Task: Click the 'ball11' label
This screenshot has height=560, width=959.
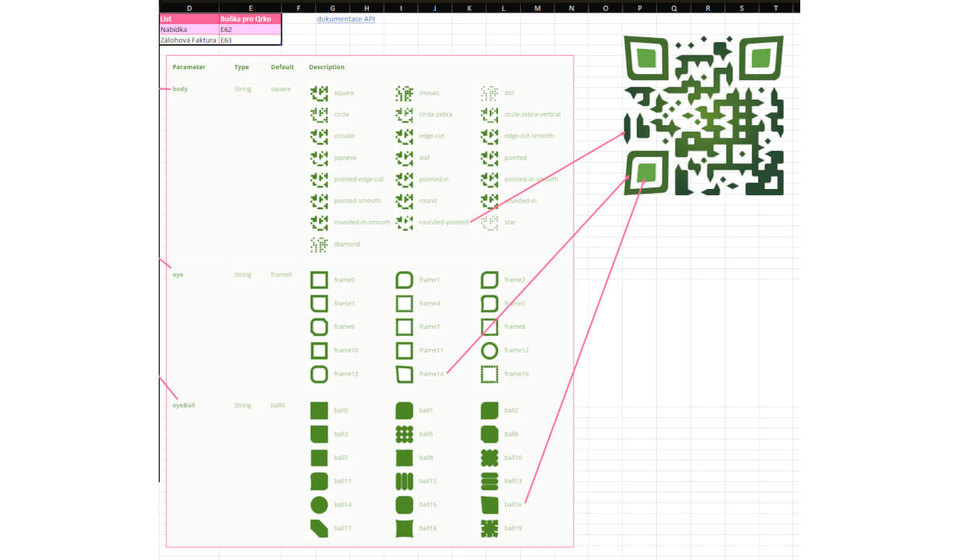Action: coord(342,481)
